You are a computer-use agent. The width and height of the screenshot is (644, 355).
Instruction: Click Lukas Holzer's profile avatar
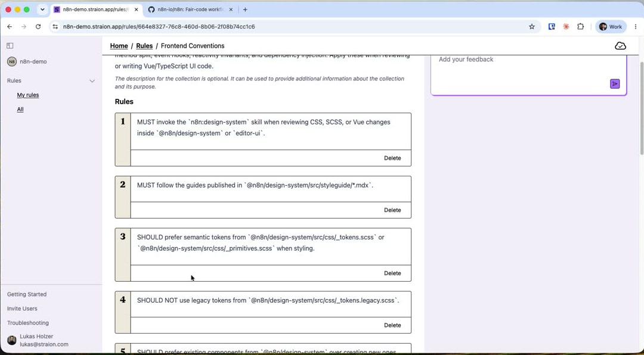click(12, 340)
